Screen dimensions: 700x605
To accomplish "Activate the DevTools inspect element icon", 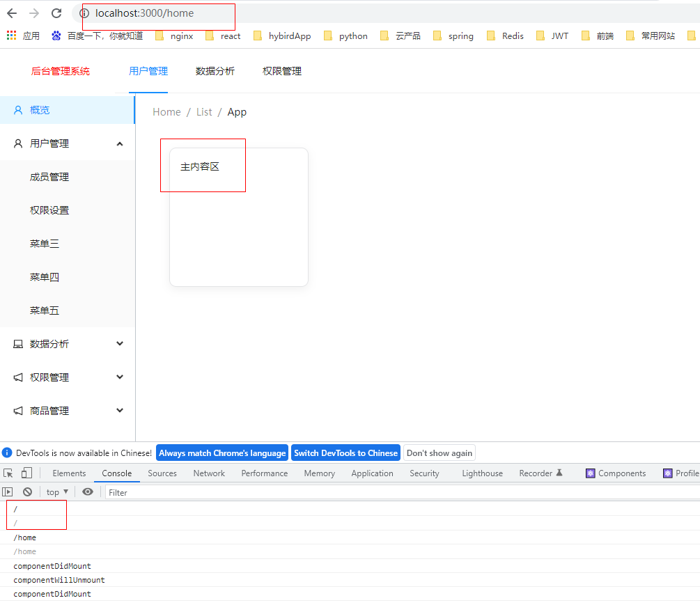I will tap(8, 473).
